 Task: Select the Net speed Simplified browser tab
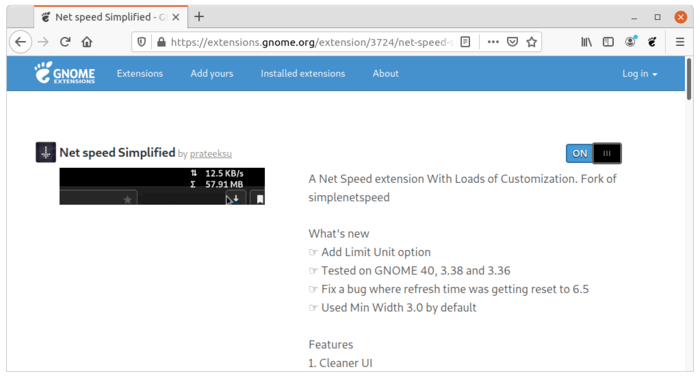click(x=111, y=17)
